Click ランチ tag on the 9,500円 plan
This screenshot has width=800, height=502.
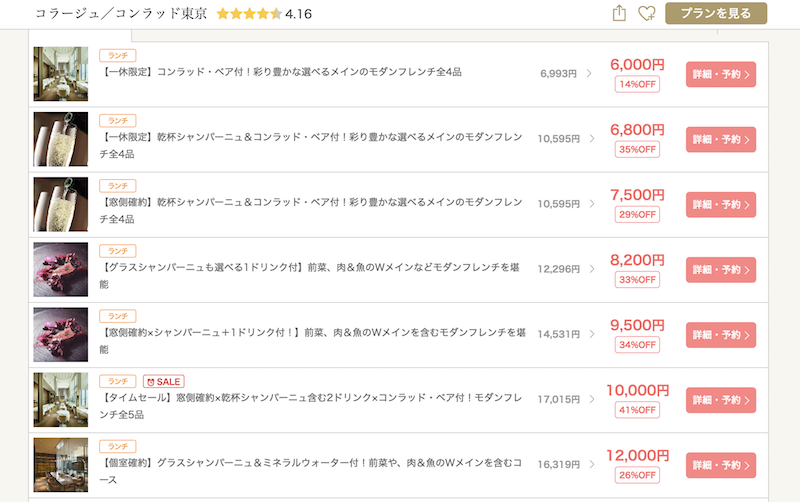click(x=118, y=316)
